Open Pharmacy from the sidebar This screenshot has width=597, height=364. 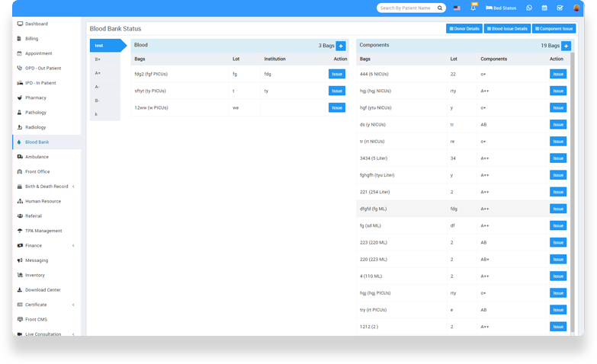[x=36, y=97]
